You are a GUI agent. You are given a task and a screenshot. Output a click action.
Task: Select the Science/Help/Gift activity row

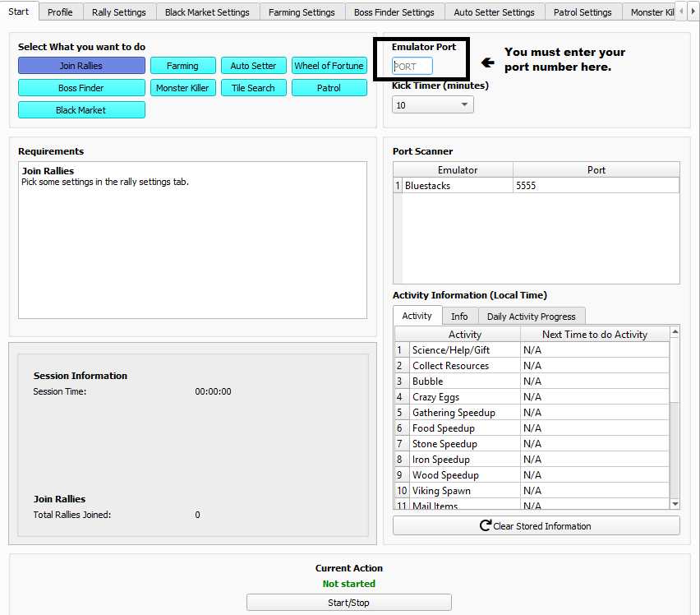click(532, 349)
